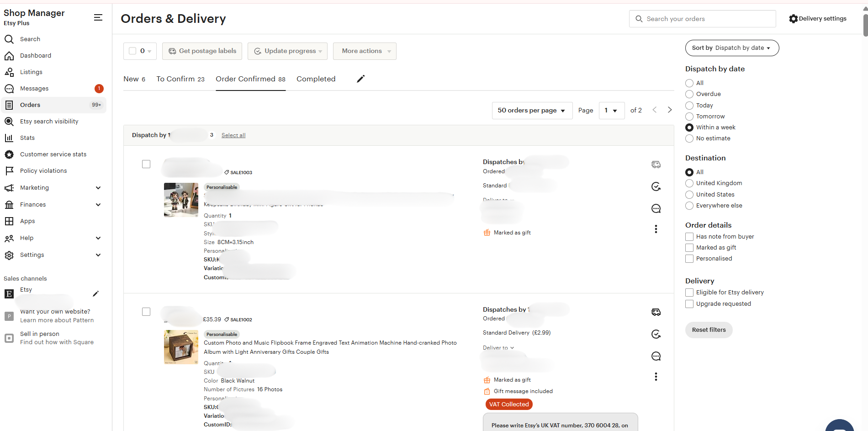Viewport: 868px width, 431px height.
Task: Expand the Marketing submenu chevron
Action: [x=98, y=188]
